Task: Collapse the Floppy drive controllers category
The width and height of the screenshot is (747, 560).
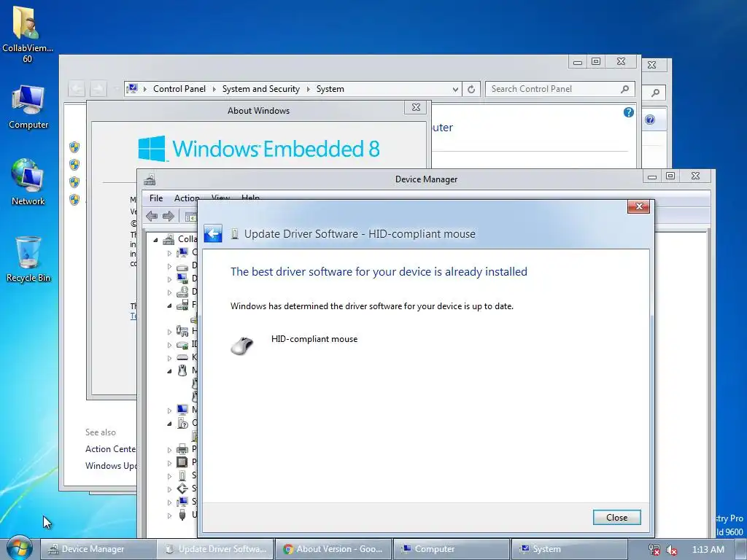Action: [x=169, y=306]
